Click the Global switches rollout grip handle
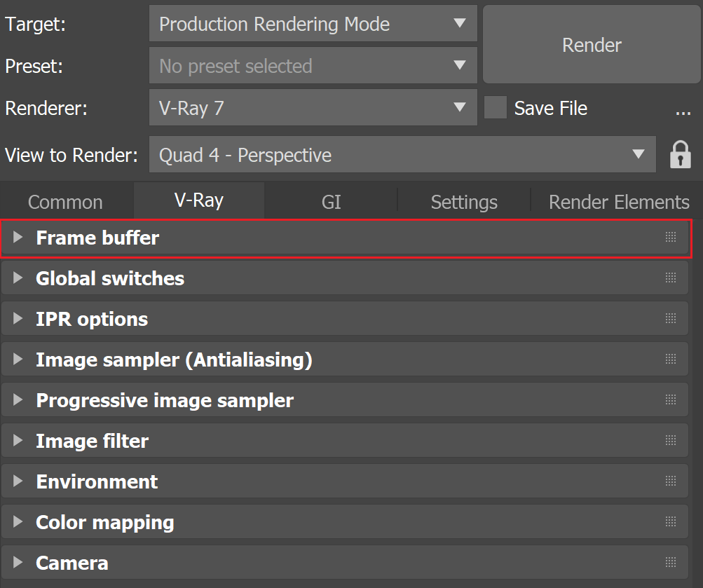 coord(671,278)
